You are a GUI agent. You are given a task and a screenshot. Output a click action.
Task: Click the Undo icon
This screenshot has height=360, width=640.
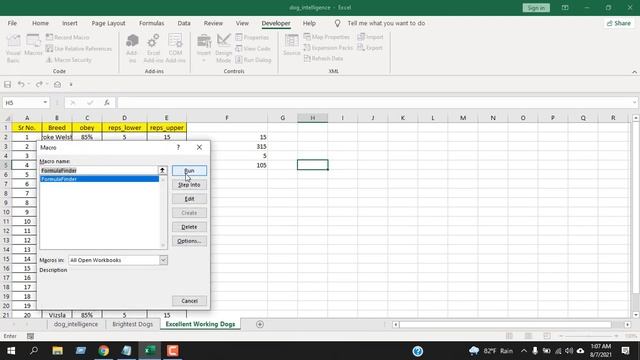pyautogui.click(x=21, y=84)
